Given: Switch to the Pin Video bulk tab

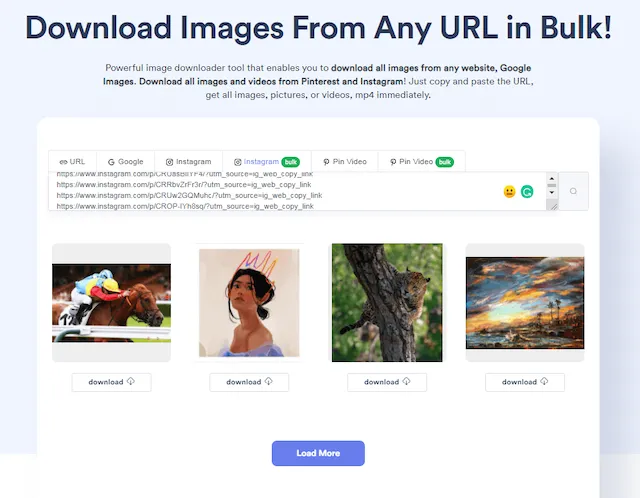Looking at the screenshot, I should coord(421,161).
